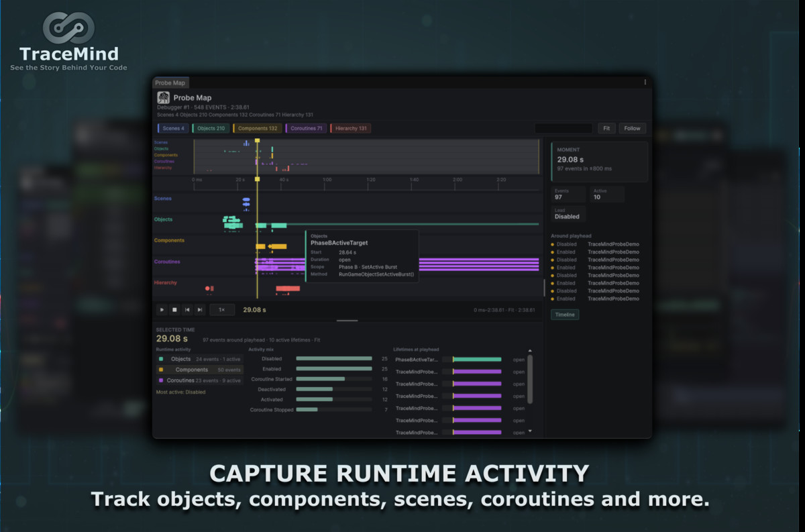Select the Scenes track label
The height and width of the screenshot is (532, 805).
(x=163, y=199)
